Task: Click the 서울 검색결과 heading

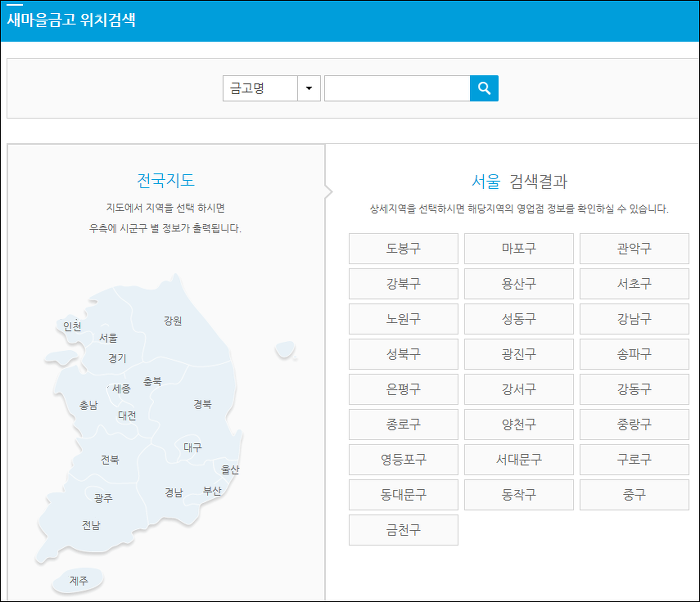Action: pos(519,181)
